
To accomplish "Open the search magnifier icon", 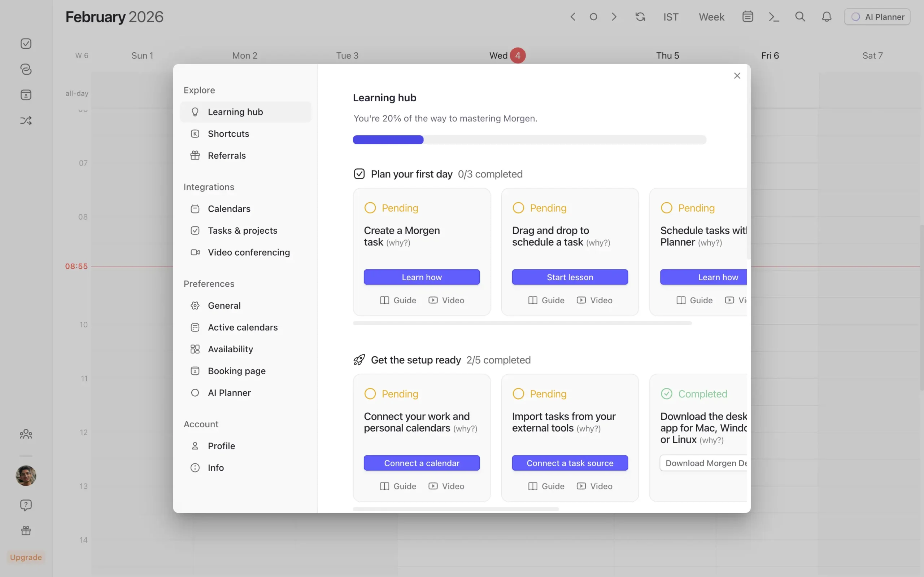I will click(x=800, y=17).
